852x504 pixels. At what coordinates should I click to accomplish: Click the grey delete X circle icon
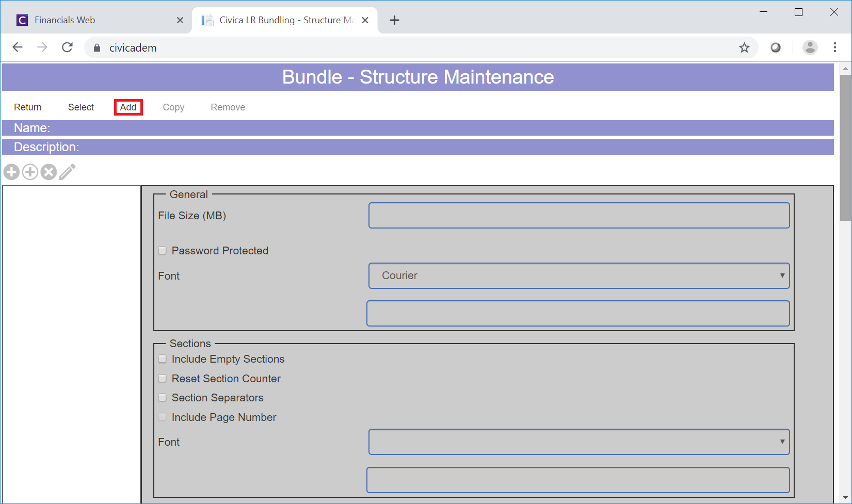[49, 172]
